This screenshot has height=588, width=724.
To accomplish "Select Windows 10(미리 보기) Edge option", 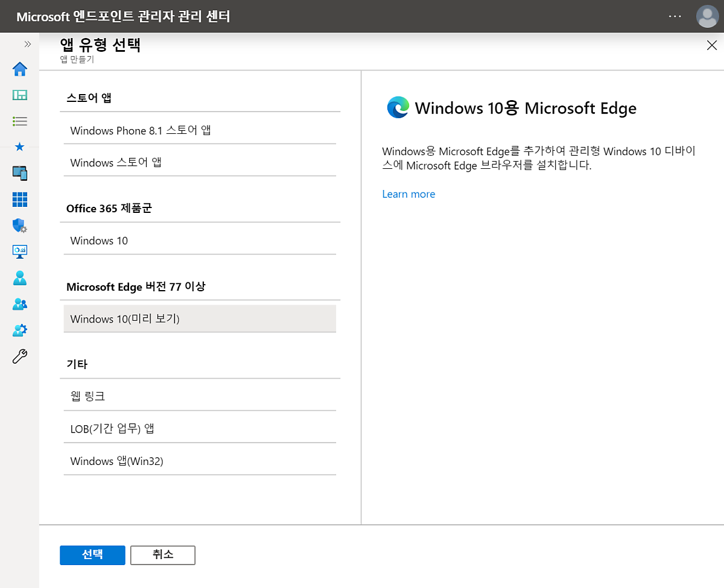I will pyautogui.click(x=199, y=318).
